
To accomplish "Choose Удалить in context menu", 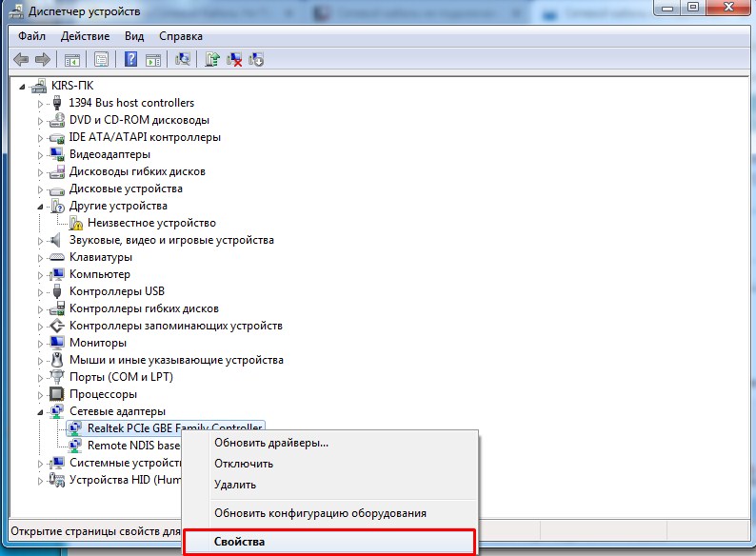I will (330, 485).
